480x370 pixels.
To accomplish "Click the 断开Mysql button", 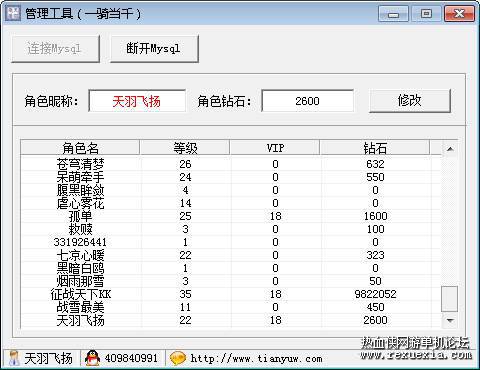I will (x=154, y=49).
